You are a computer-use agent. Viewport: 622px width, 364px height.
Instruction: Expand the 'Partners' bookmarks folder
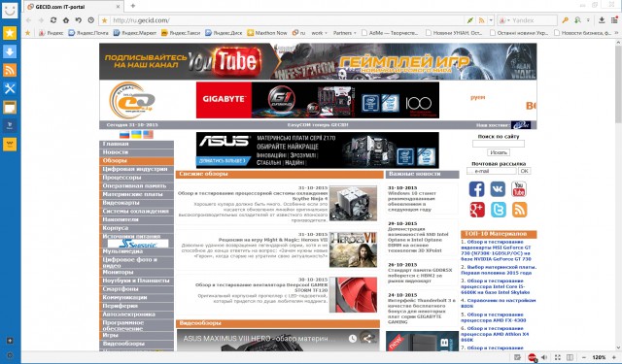click(x=345, y=33)
